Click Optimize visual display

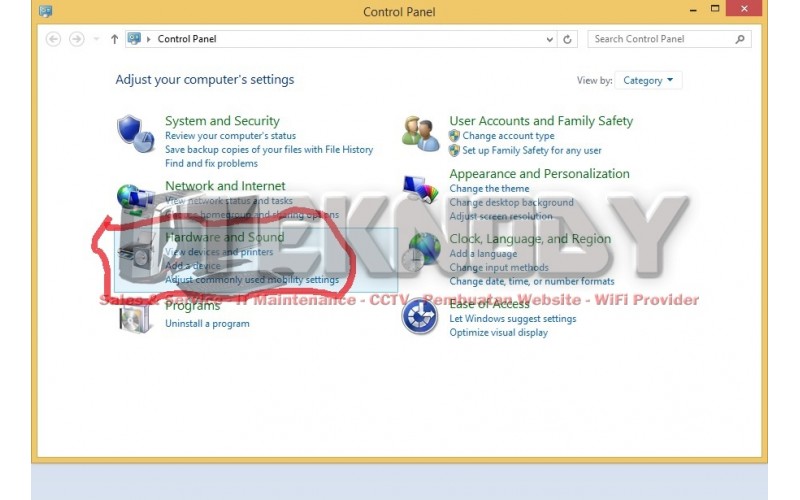coord(498,333)
